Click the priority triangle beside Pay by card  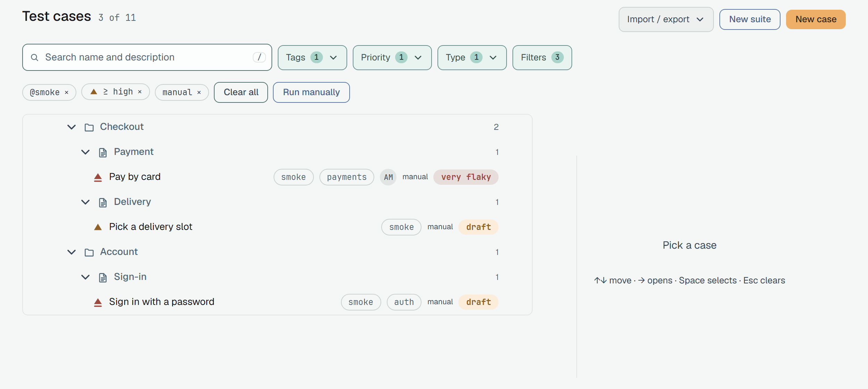(x=98, y=177)
